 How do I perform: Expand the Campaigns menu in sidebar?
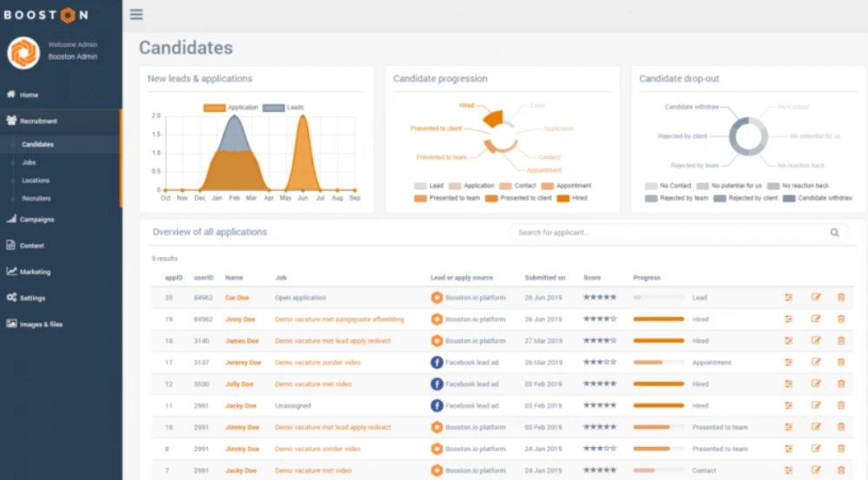(x=36, y=220)
